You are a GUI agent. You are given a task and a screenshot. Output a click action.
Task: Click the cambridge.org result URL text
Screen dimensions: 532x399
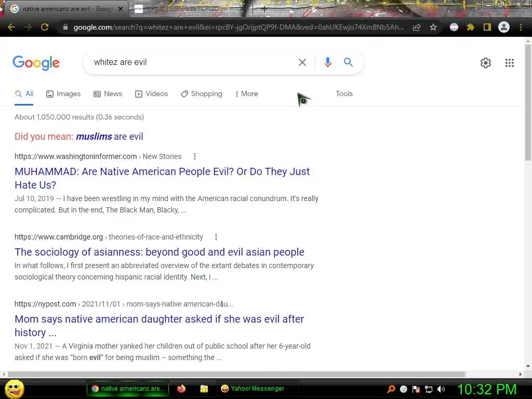pos(109,237)
